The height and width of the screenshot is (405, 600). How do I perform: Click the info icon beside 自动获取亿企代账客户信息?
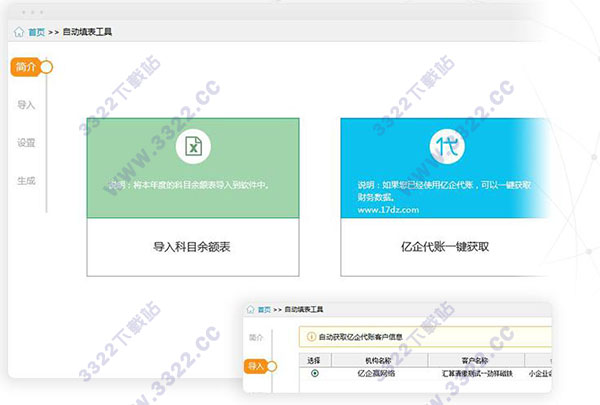311,337
